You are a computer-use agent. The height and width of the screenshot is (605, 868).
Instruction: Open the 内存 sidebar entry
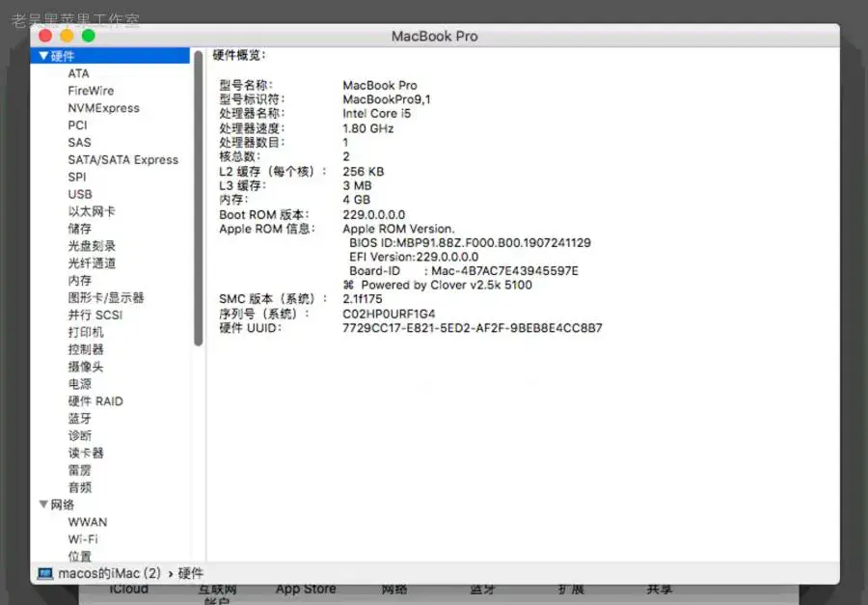tap(80, 281)
